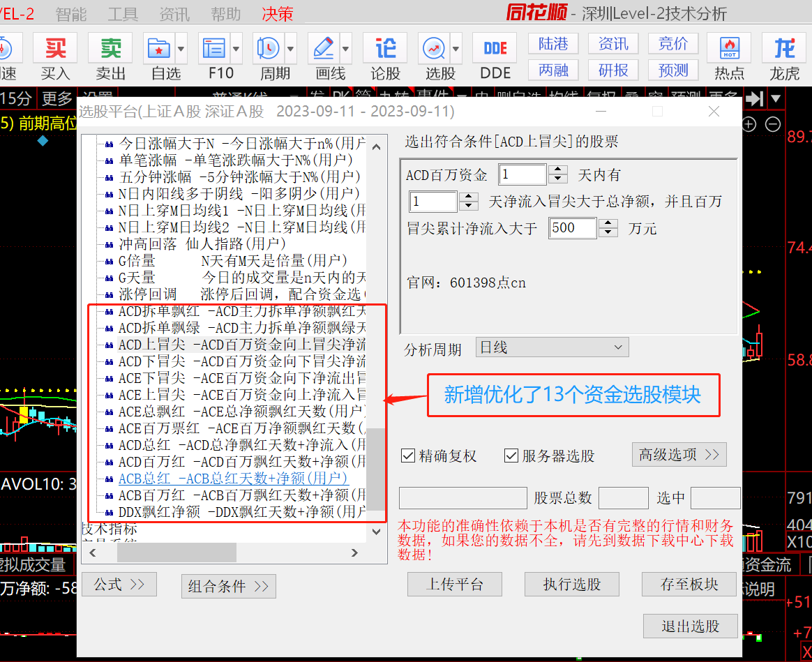Click the 周期 period clock icon
This screenshot has width=812, height=662.
coord(269,49)
